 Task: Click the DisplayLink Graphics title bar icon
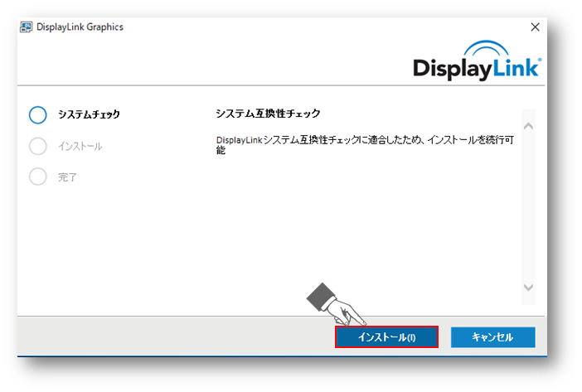point(26,27)
